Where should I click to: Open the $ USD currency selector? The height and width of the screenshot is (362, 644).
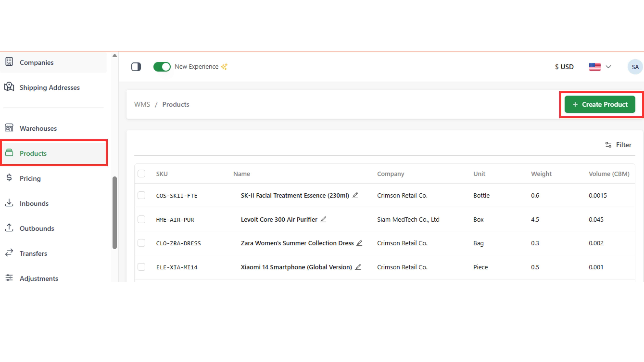(x=564, y=67)
